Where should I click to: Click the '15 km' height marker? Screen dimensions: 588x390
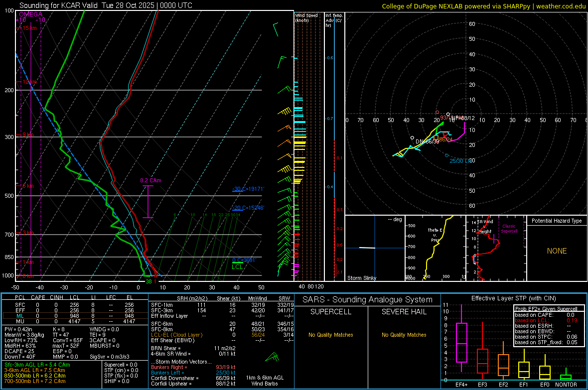tap(29, 28)
